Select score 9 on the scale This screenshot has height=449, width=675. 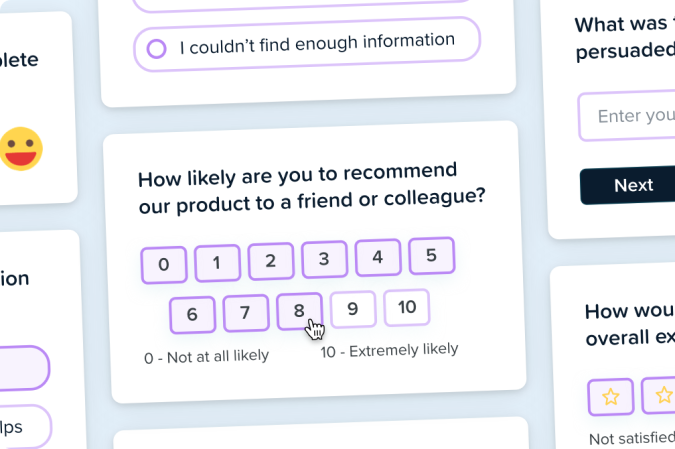point(353,309)
